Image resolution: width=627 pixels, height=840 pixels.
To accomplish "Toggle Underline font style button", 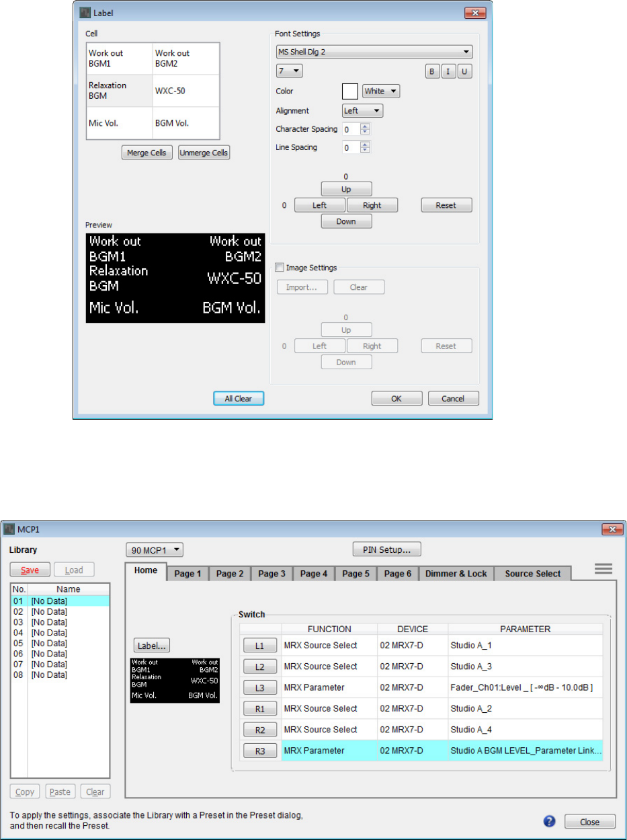I will tap(465, 72).
